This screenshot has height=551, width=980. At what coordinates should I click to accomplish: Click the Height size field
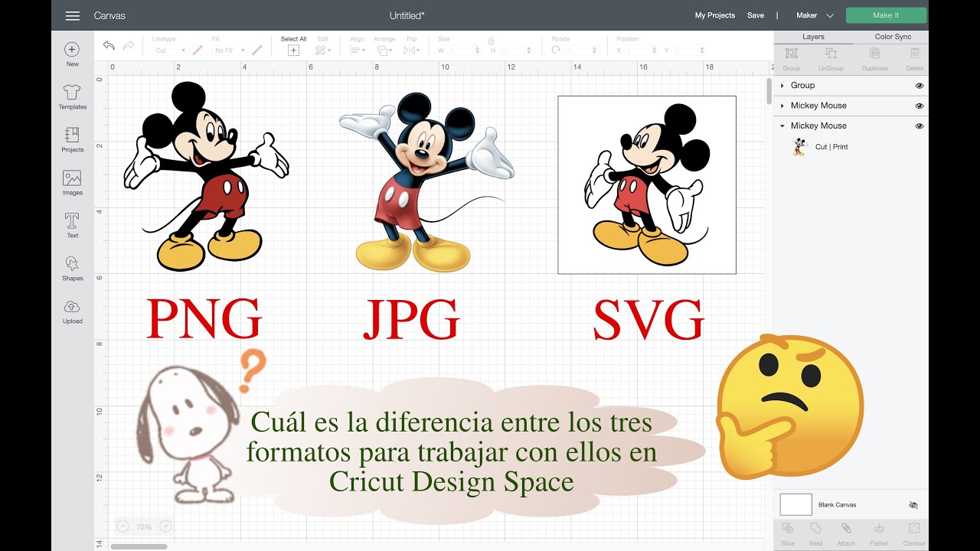[515, 51]
